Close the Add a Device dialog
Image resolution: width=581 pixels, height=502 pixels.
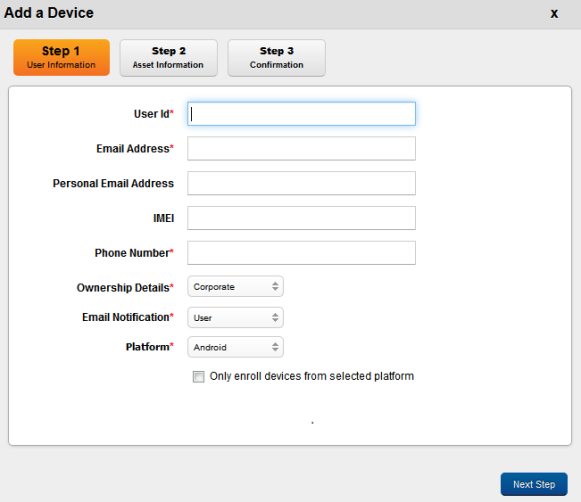tap(554, 14)
